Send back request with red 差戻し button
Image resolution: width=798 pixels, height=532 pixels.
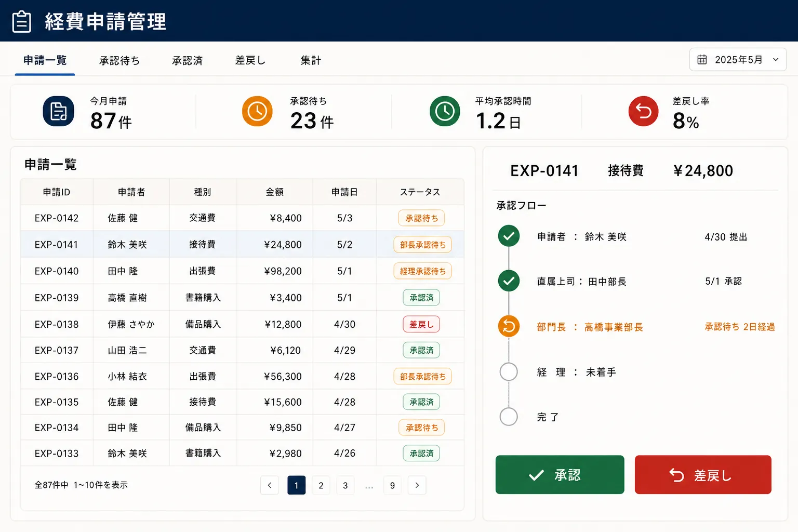[x=703, y=474]
